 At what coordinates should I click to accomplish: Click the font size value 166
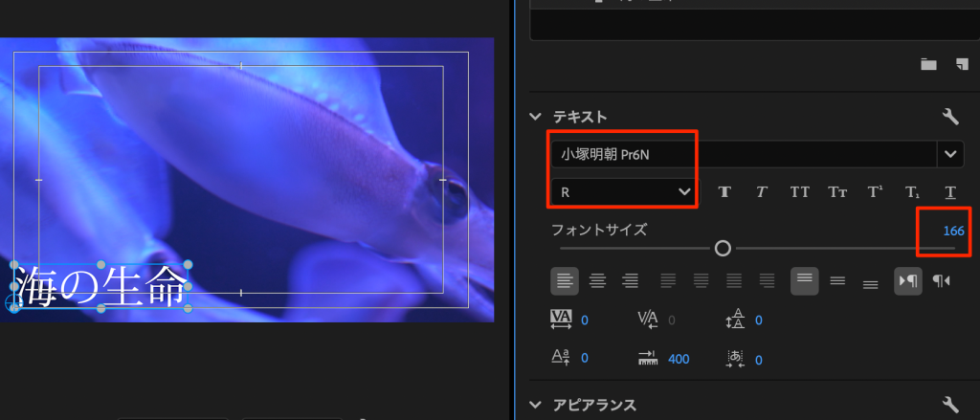953,231
